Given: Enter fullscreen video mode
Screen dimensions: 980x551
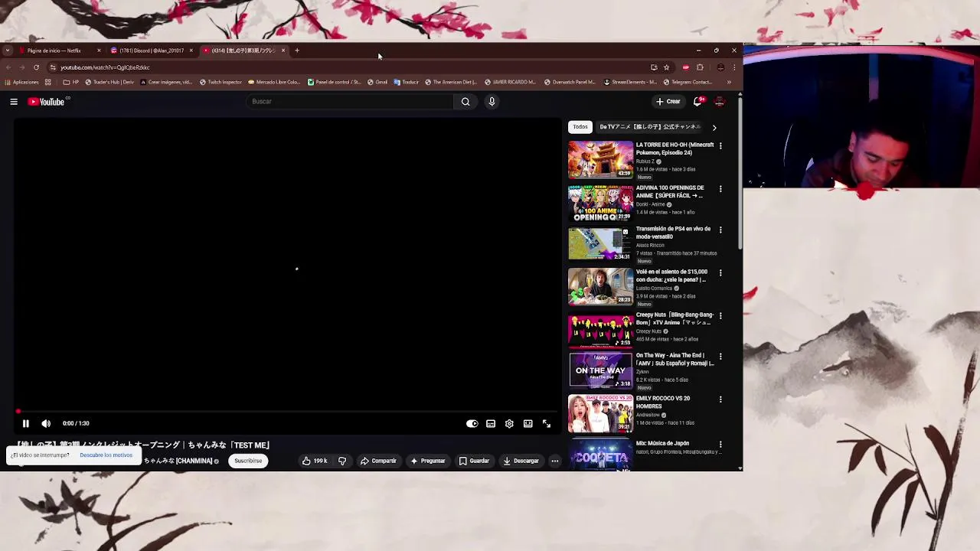Looking at the screenshot, I should coord(546,423).
